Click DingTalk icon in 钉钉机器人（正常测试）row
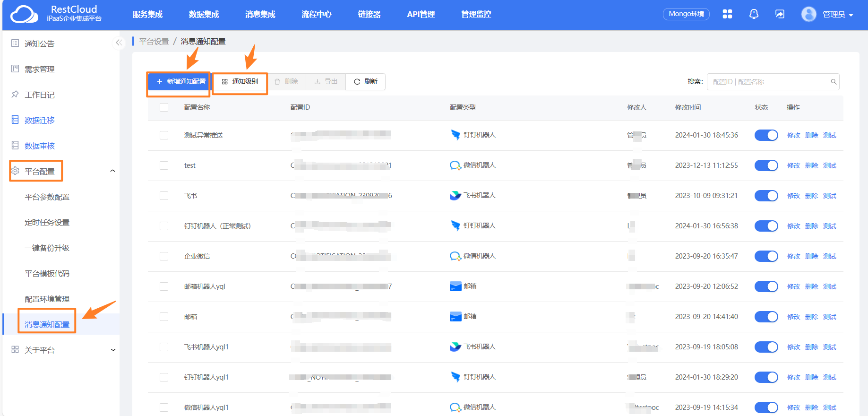 (x=455, y=225)
